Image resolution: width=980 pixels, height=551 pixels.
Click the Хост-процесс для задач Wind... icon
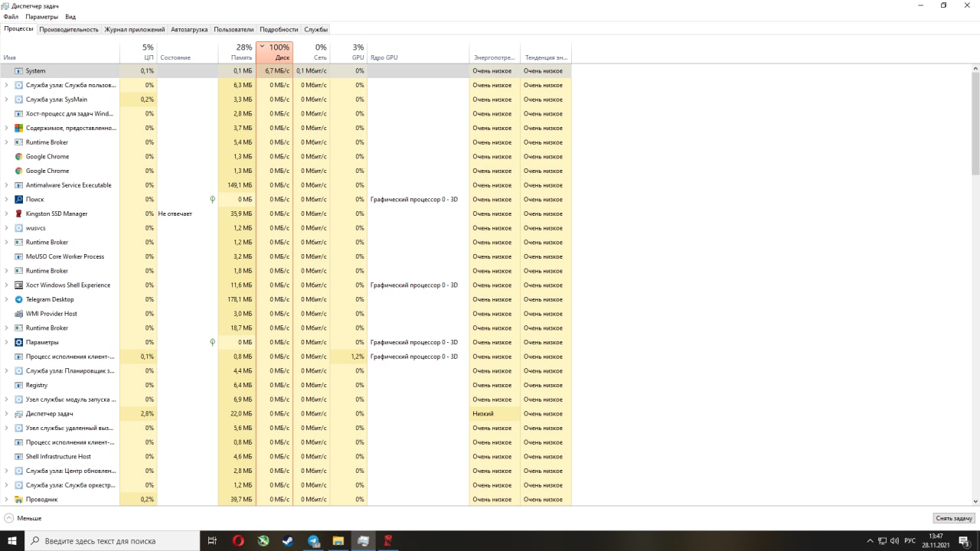tap(19, 114)
